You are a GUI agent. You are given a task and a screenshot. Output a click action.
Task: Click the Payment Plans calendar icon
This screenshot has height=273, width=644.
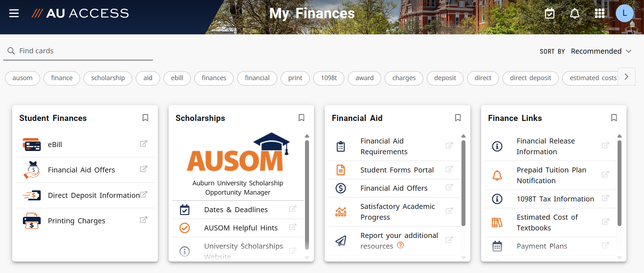498,246
